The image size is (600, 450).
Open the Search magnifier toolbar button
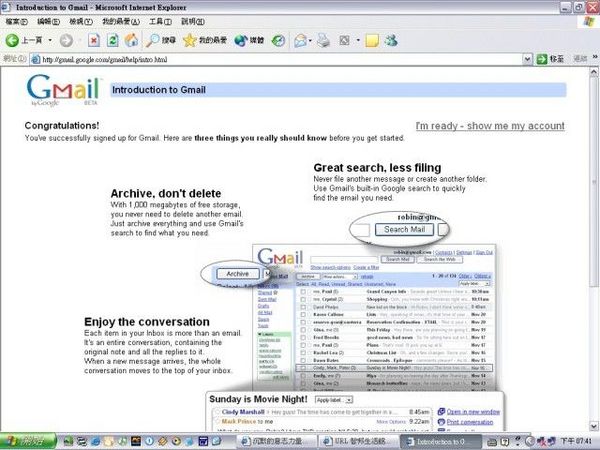pyautogui.click(x=161, y=40)
